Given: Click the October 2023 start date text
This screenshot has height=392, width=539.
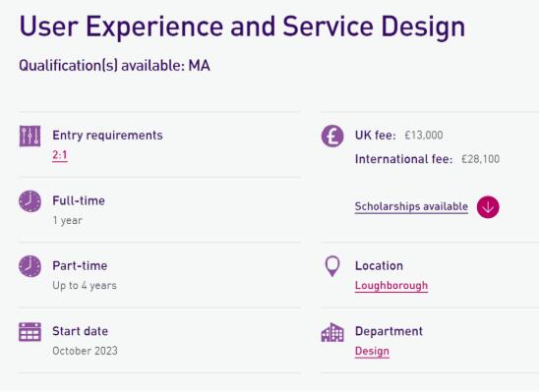Looking at the screenshot, I should 85,351.
